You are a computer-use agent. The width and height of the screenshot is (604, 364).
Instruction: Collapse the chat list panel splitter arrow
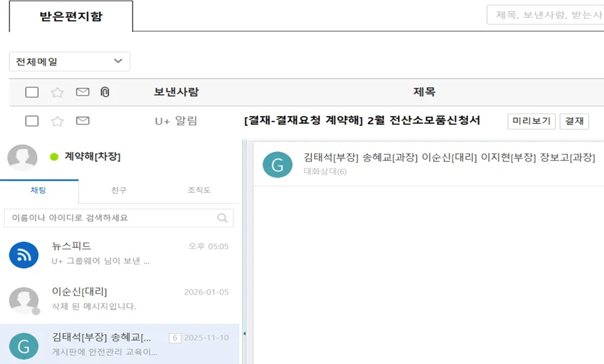point(244,333)
